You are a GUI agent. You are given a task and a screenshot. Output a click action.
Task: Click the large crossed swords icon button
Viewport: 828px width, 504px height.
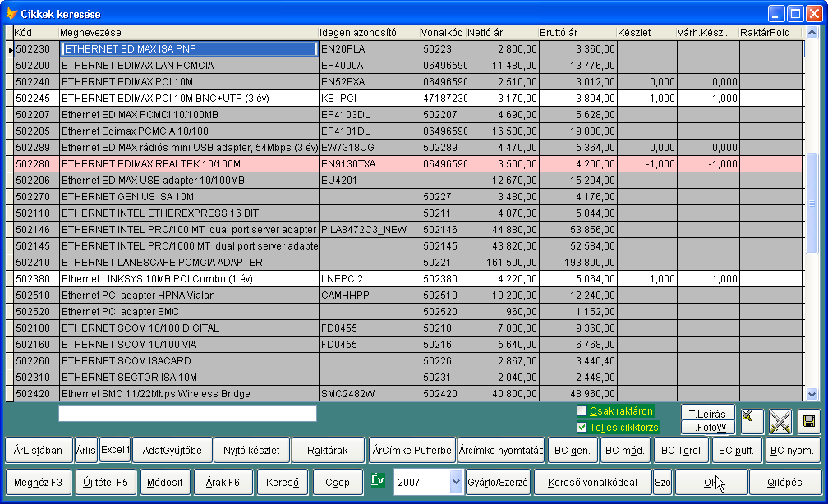click(x=780, y=421)
